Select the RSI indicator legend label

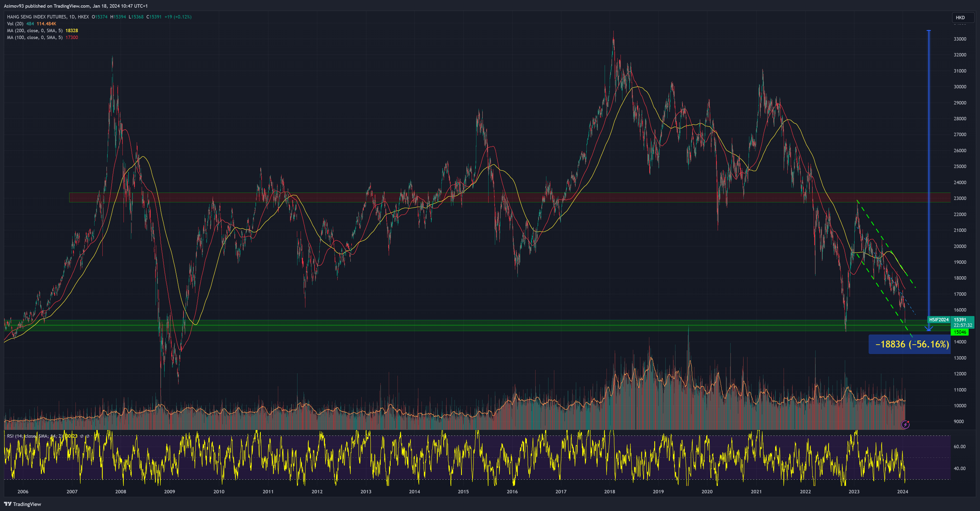pyautogui.click(x=34, y=436)
